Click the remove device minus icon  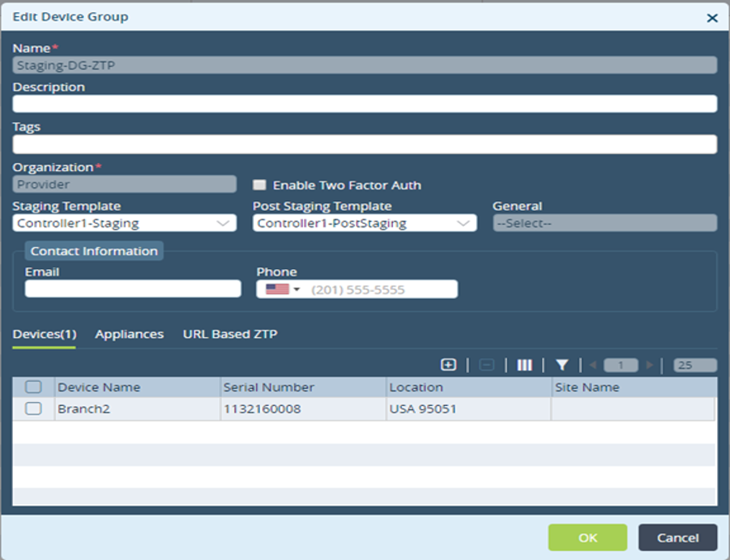486,365
